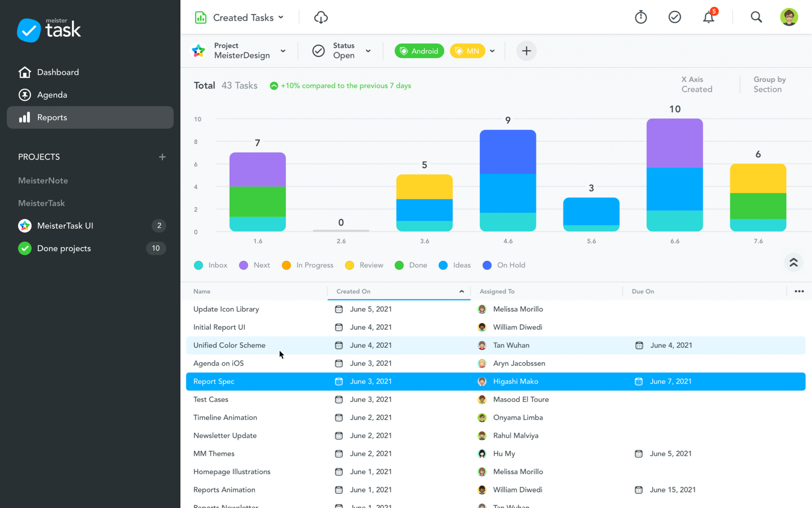Open the checkmark tasks icon in header
812x508 pixels.
coord(674,17)
